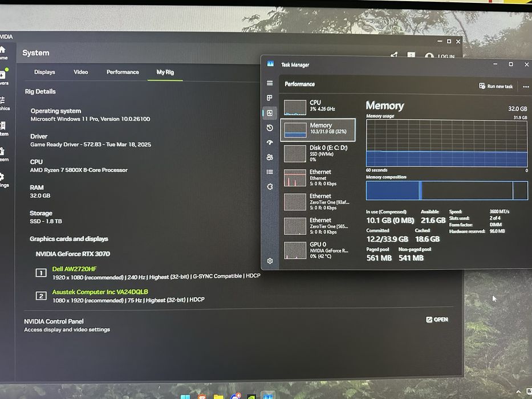Open Drivers in the NVIDIA app sidebar
The height and width of the screenshot is (399, 532).
click(x=3, y=77)
